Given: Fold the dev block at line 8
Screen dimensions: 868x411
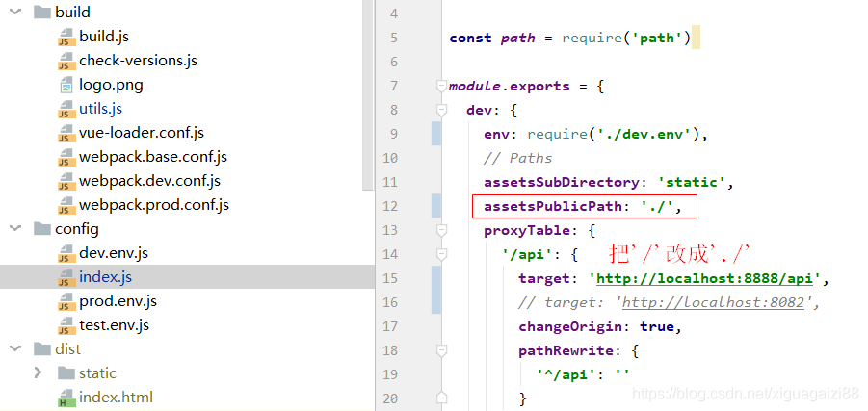Looking at the screenshot, I should pyautogui.click(x=441, y=110).
